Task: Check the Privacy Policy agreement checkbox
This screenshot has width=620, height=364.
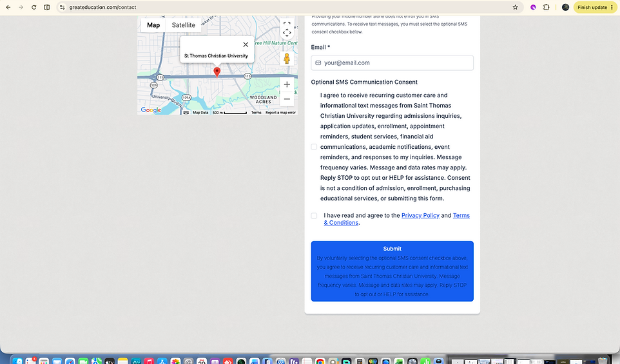Action: tap(314, 215)
